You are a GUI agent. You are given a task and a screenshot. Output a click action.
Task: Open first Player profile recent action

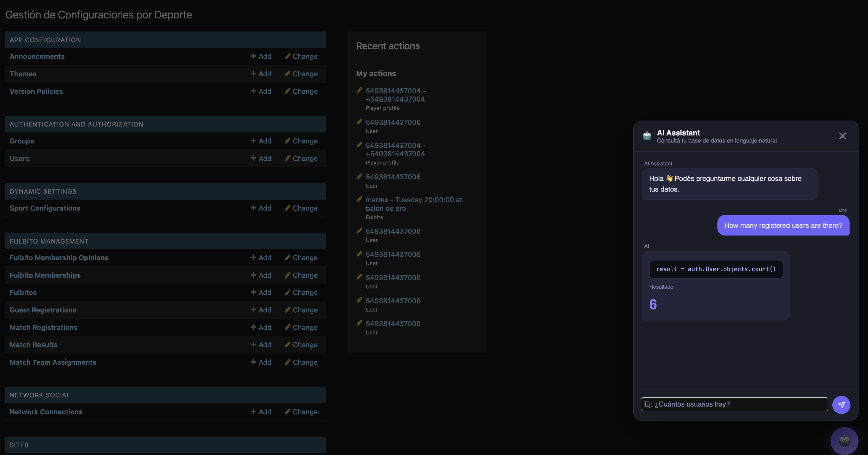[396, 95]
